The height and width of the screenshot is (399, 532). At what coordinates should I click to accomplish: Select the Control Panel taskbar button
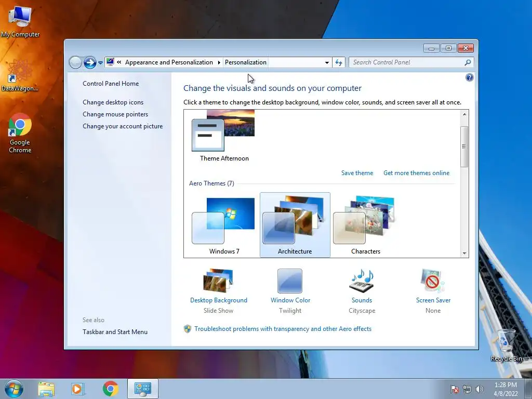click(143, 389)
